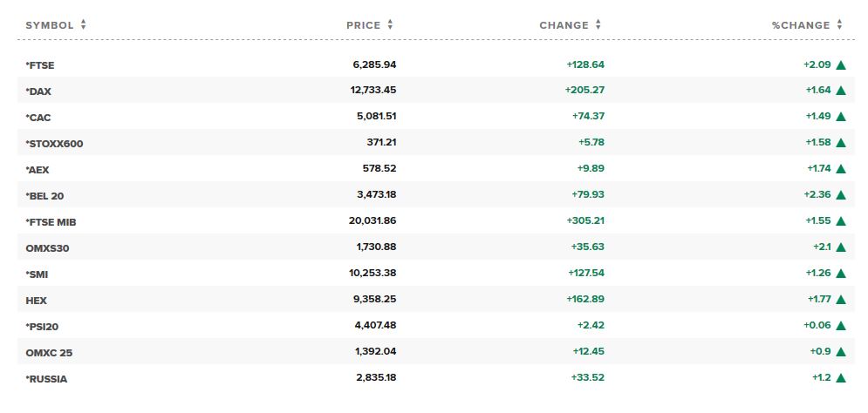The height and width of the screenshot is (413, 868).
Task: Click green up arrow in BEL 20 row
Action: (x=841, y=195)
